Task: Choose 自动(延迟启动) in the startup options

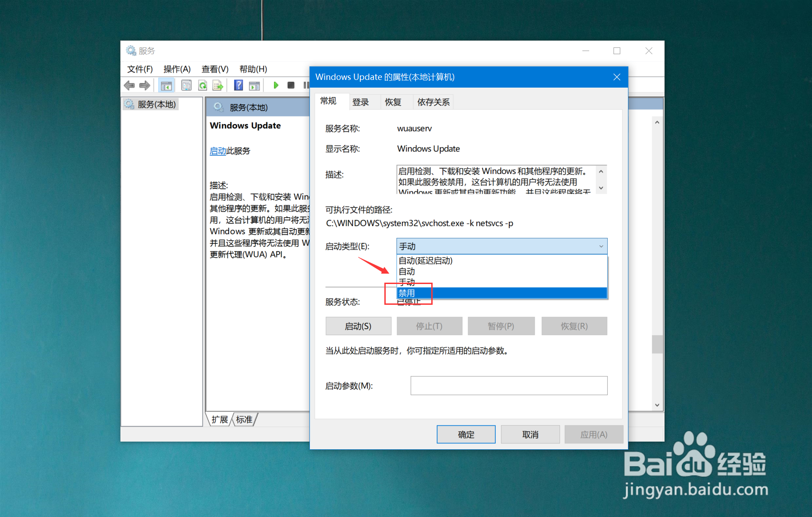Action: (424, 261)
